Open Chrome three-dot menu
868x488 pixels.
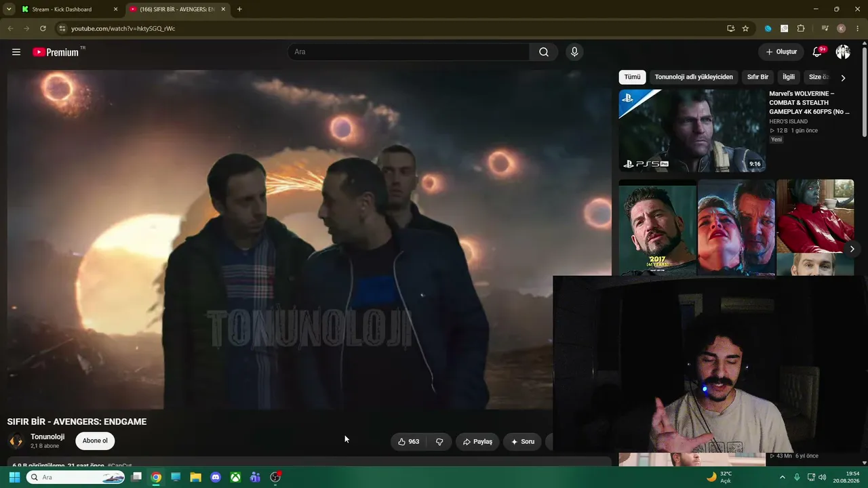click(x=858, y=28)
